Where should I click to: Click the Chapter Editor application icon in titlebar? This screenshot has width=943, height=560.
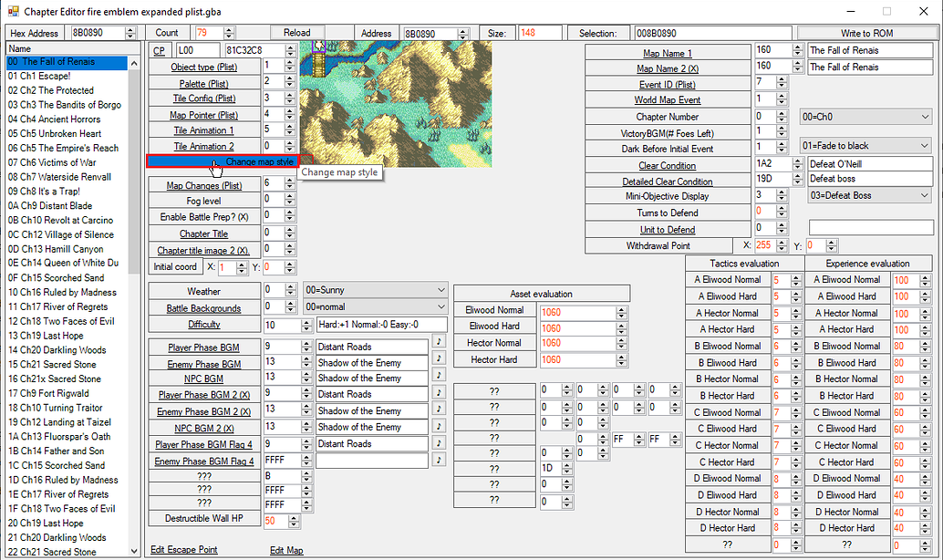[x=13, y=11]
